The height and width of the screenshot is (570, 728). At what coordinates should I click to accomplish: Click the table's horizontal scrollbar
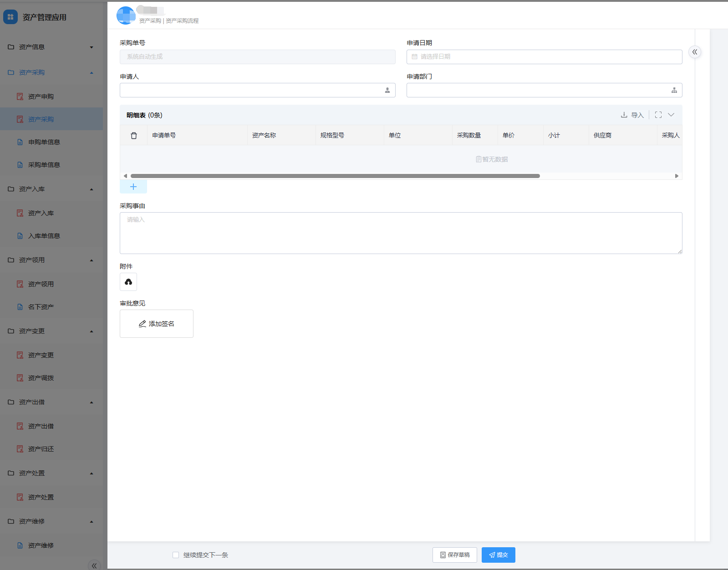click(335, 176)
